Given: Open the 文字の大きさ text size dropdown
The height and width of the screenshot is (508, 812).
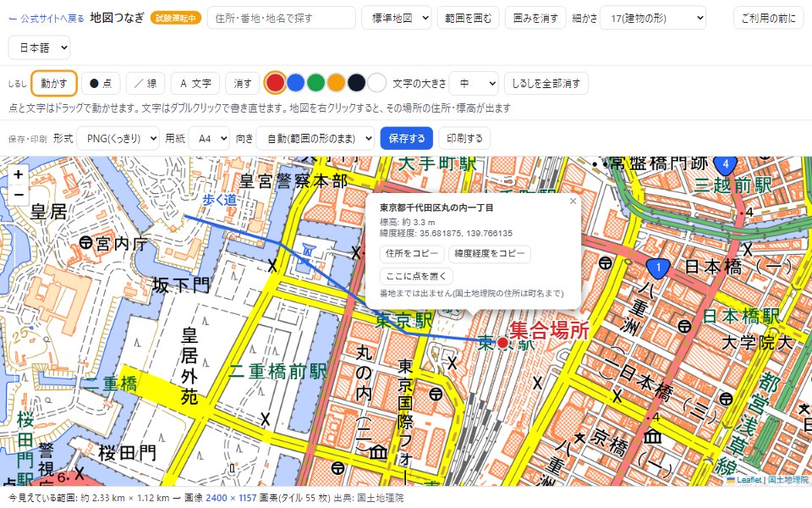Looking at the screenshot, I should (474, 84).
